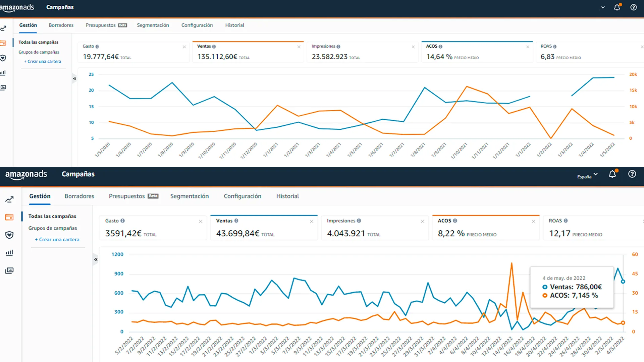
Task: Close the ACOS 8,22 % metric card
Action: coord(533,221)
